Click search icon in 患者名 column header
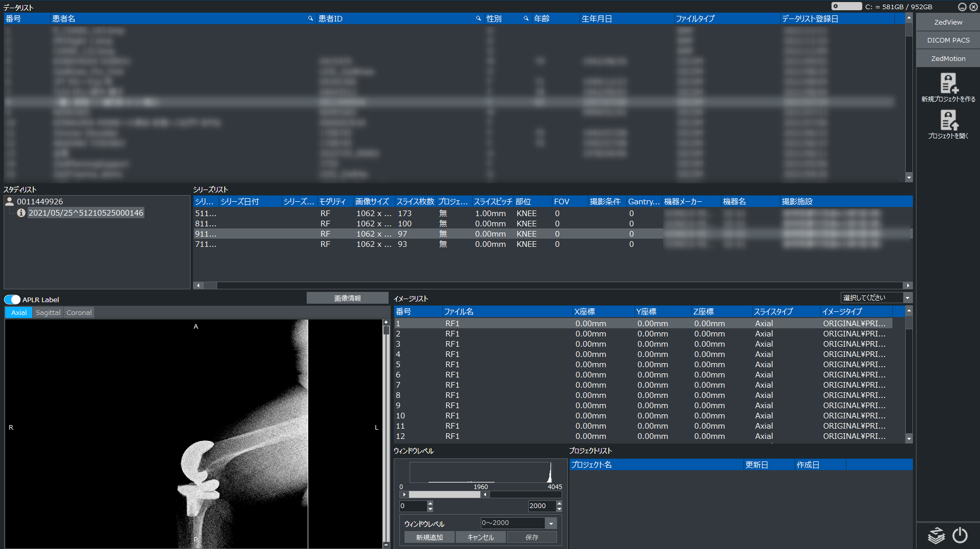Image resolution: width=980 pixels, height=549 pixels. [310, 18]
